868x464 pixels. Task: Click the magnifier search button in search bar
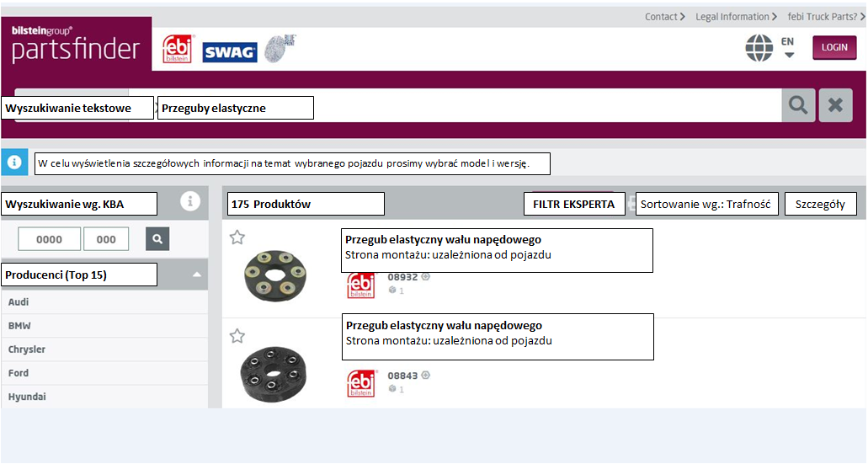[x=798, y=105]
